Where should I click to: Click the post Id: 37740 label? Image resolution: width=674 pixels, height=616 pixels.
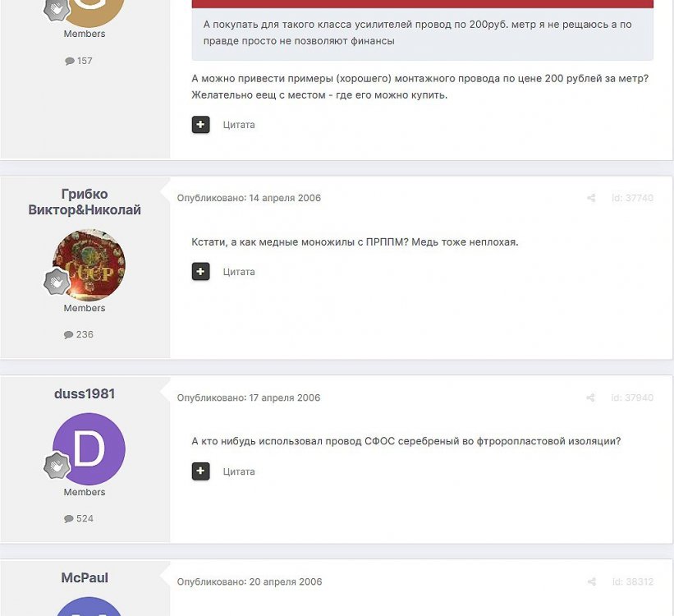pos(632,198)
